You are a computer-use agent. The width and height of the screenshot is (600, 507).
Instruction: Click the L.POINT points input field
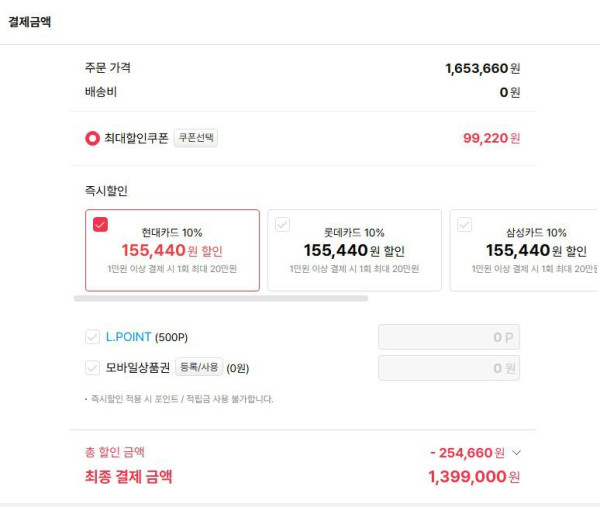click(x=449, y=337)
